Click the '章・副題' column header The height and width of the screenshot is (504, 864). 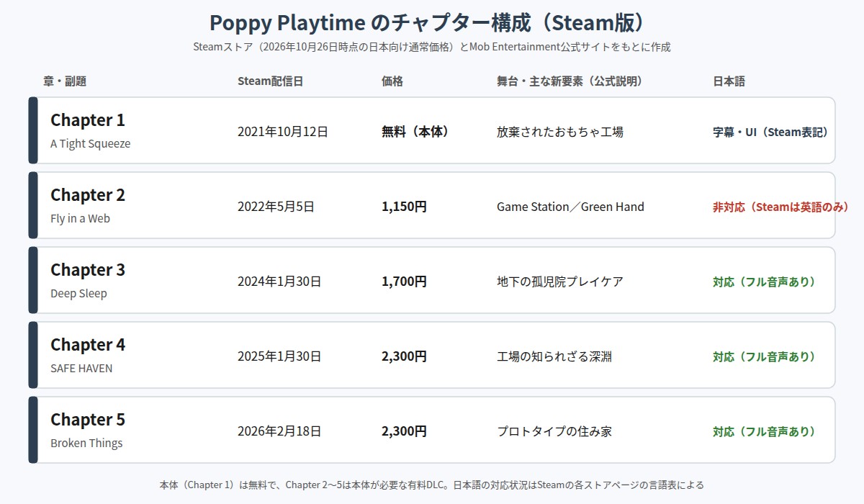[x=65, y=81]
